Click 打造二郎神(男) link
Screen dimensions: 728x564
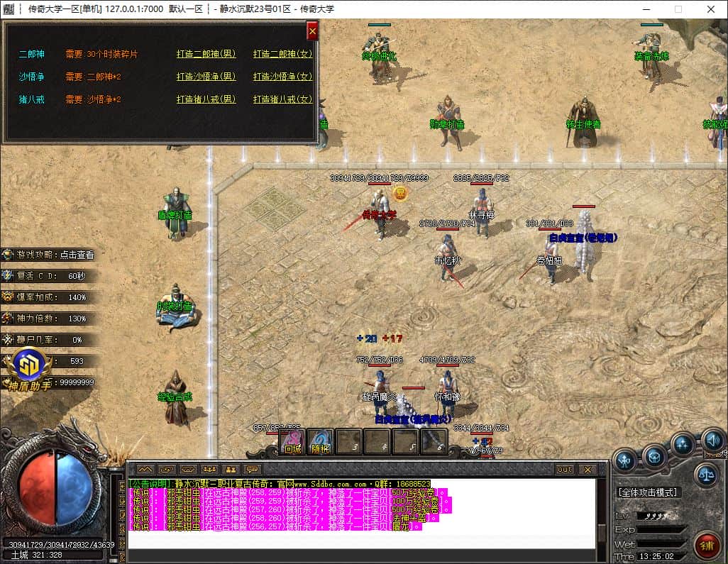[206, 54]
